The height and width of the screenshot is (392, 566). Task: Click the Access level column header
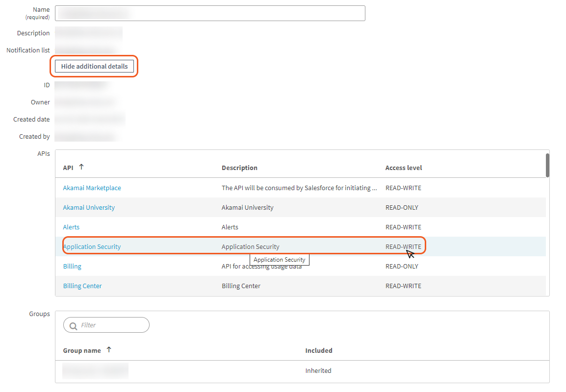click(403, 168)
